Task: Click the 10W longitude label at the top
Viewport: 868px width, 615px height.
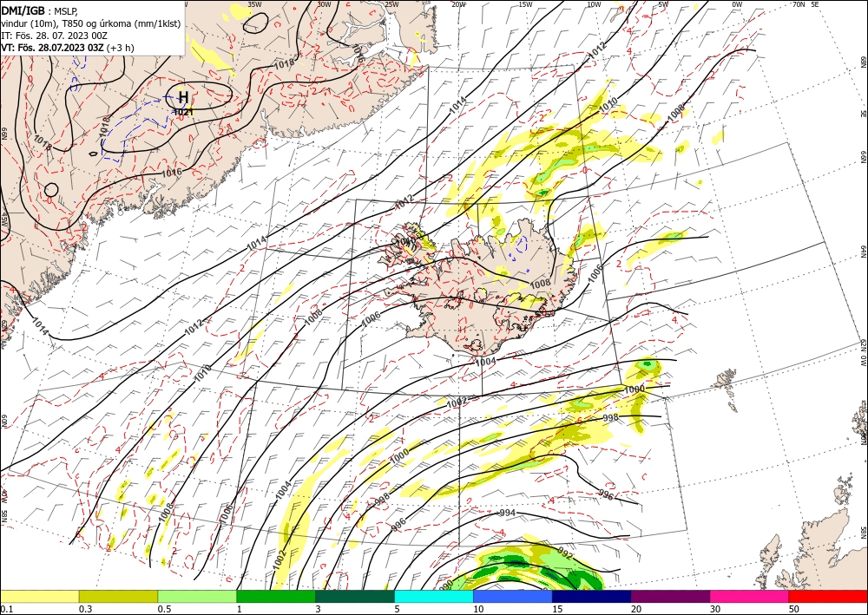Action: pos(594,4)
